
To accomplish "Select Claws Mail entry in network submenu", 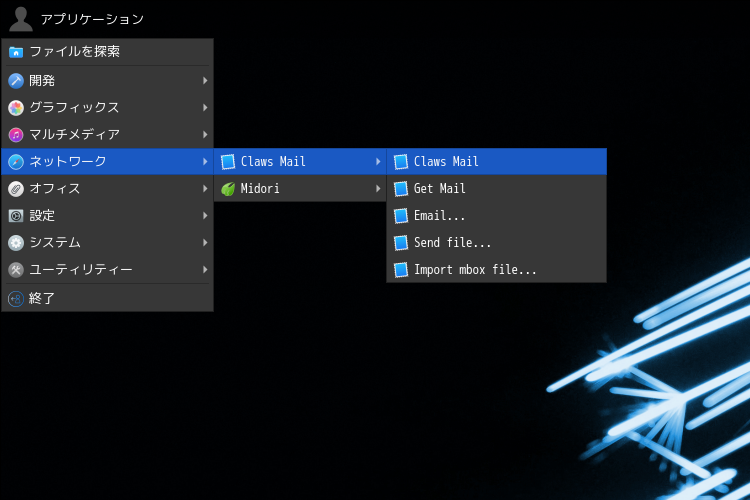I will tap(300, 161).
